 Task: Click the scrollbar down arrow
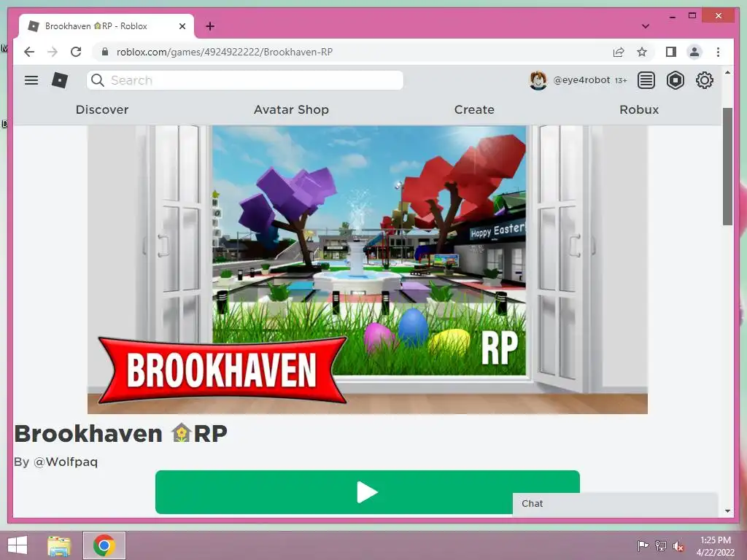(x=727, y=511)
